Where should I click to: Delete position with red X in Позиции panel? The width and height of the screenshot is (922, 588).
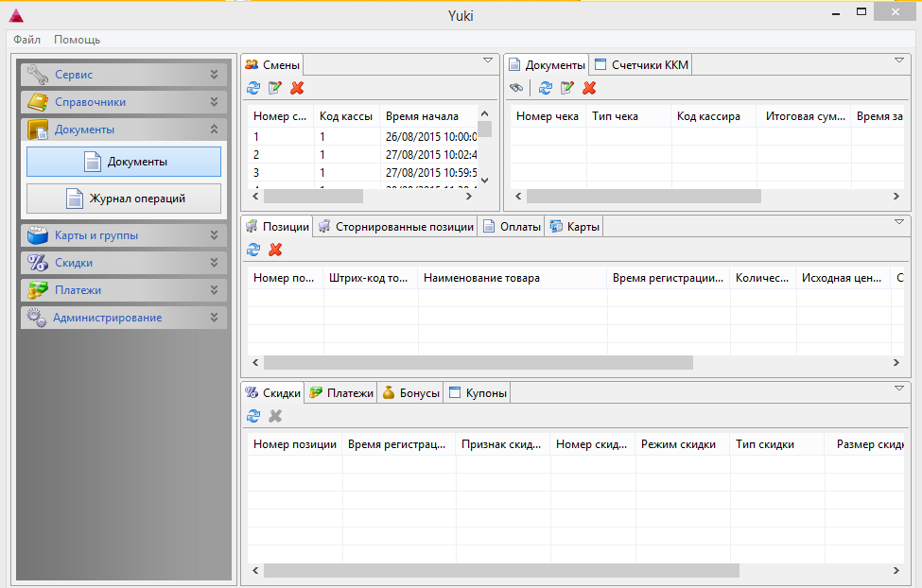pyautogui.click(x=275, y=250)
